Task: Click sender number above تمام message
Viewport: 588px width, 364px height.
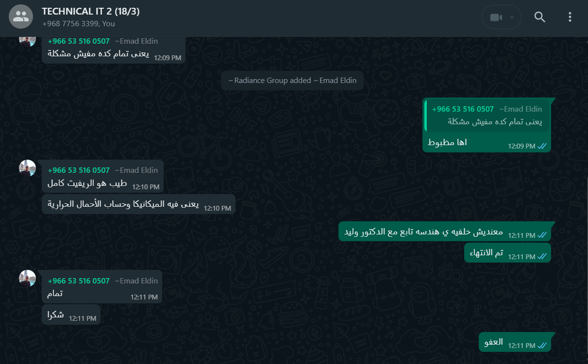Action: click(79, 281)
